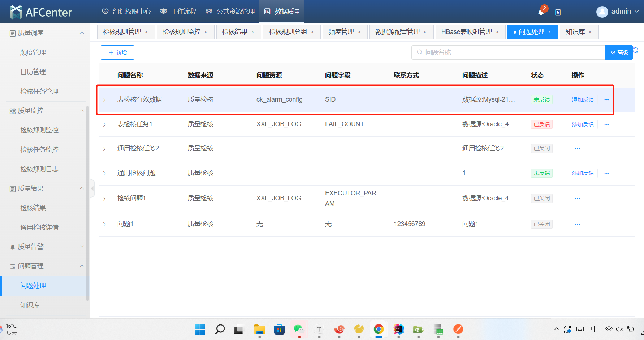The height and width of the screenshot is (340, 644).
Task: Expand the 问题1 row details
Action: coord(104,224)
